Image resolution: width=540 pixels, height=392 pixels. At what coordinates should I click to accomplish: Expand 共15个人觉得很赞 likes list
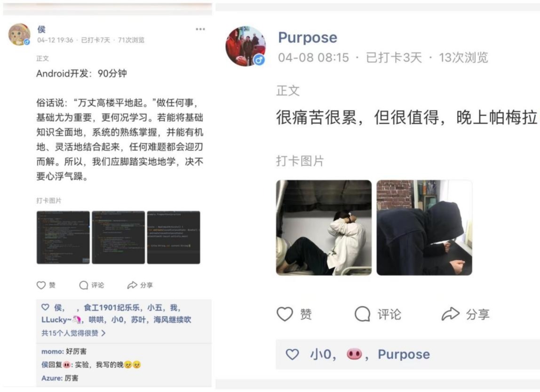[73, 333]
